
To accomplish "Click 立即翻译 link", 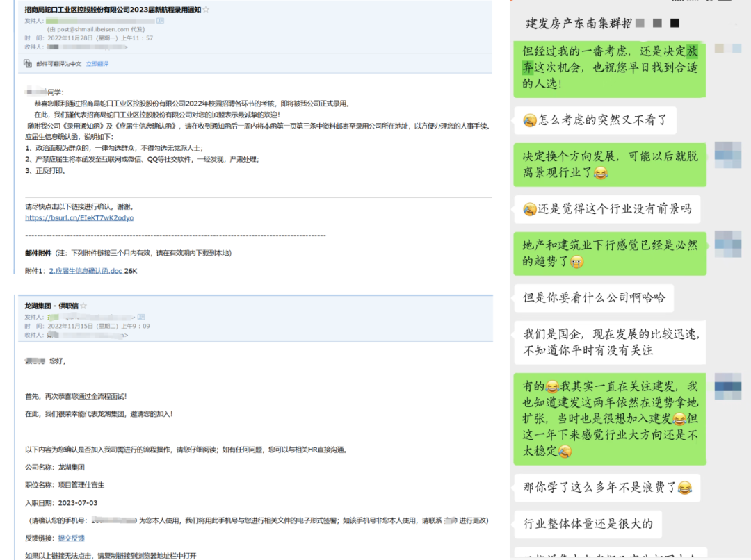I will pyautogui.click(x=97, y=64).
